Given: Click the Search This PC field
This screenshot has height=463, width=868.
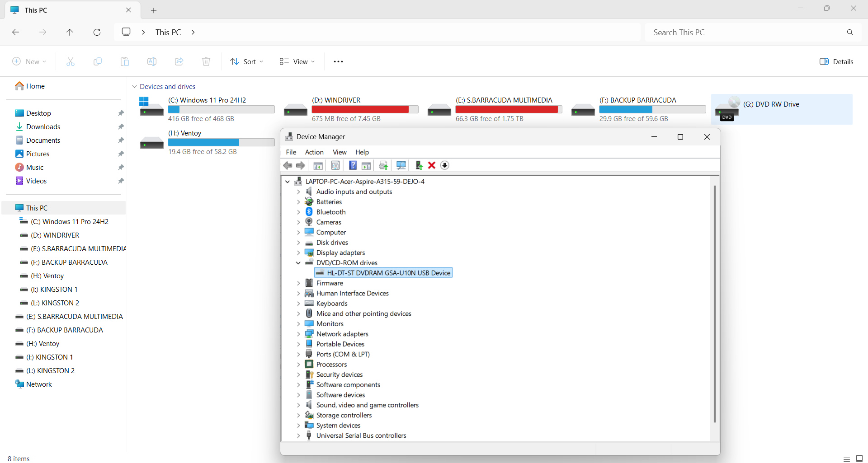Looking at the screenshot, I should click(746, 33).
